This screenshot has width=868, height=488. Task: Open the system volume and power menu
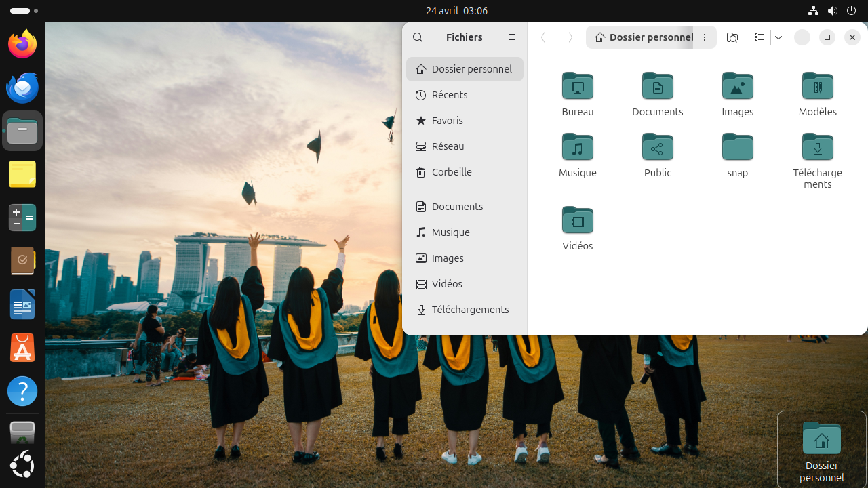coord(832,11)
